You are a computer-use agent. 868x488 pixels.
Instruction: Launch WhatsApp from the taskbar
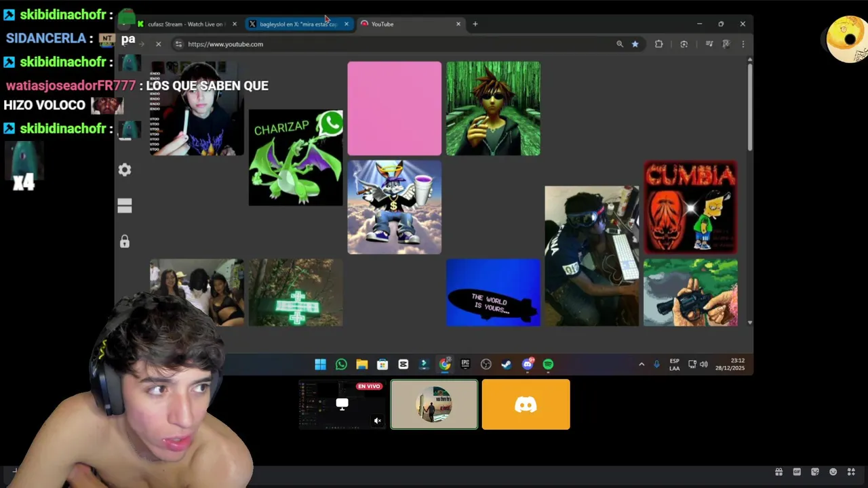click(341, 365)
